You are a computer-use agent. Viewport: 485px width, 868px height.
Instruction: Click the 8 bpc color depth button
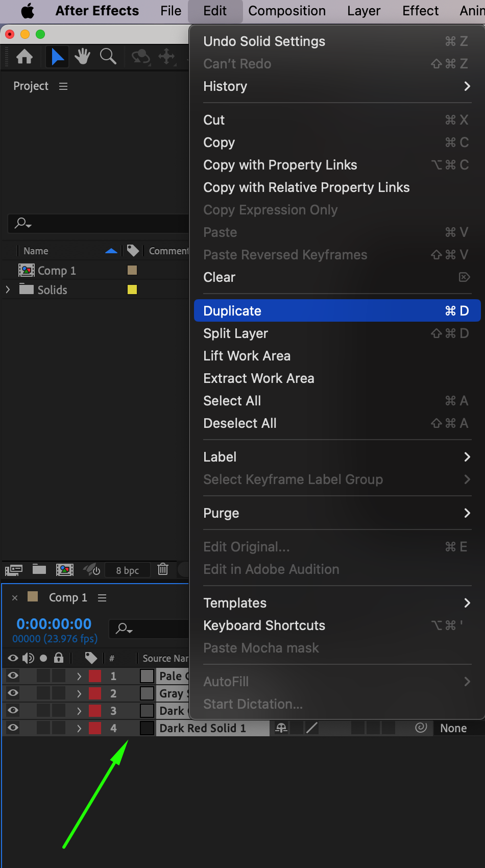pyautogui.click(x=128, y=570)
